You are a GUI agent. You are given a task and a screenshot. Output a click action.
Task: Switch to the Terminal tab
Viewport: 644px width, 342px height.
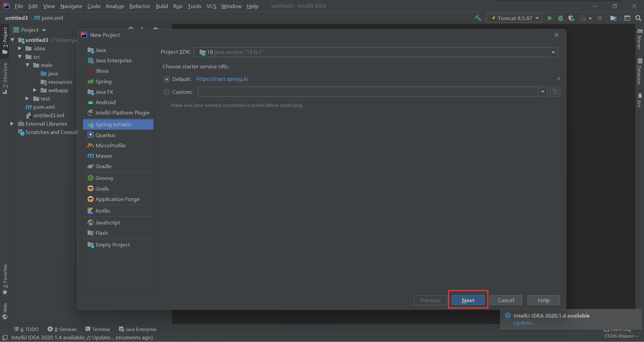click(x=98, y=329)
